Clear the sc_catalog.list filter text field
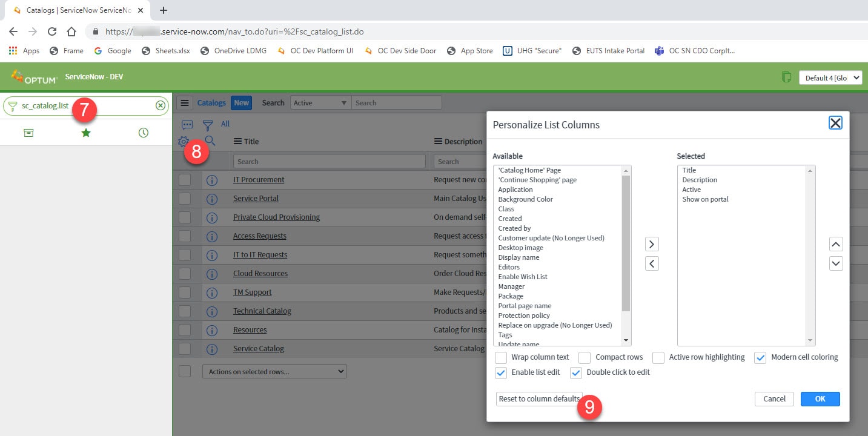This screenshot has width=868, height=436. [x=161, y=105]
